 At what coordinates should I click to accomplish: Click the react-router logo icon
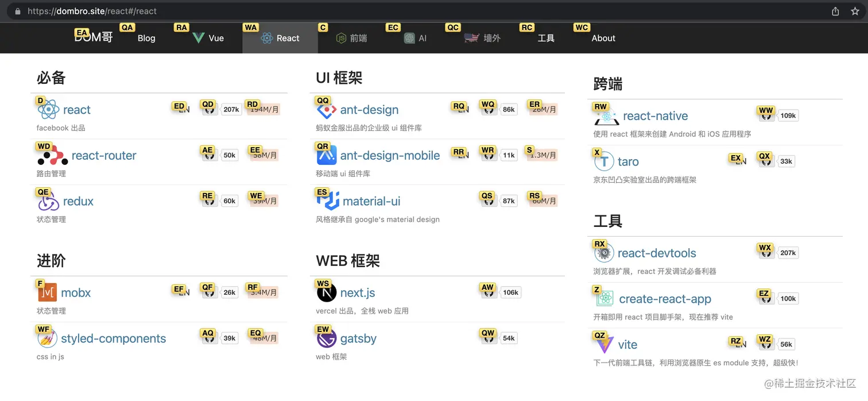point(52,155)
